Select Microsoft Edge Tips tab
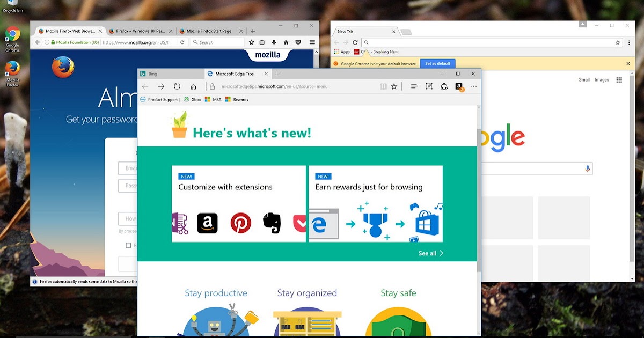 (x=238, y=74)
